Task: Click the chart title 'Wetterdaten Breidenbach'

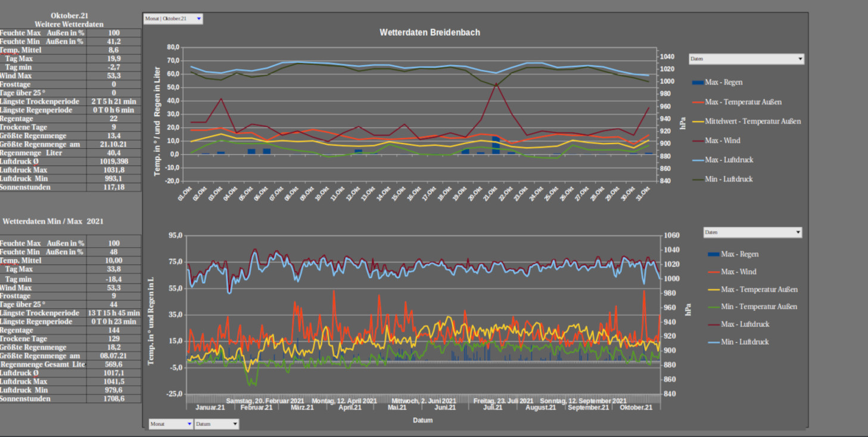Action: pyautogui.click(x=430, y=32)
